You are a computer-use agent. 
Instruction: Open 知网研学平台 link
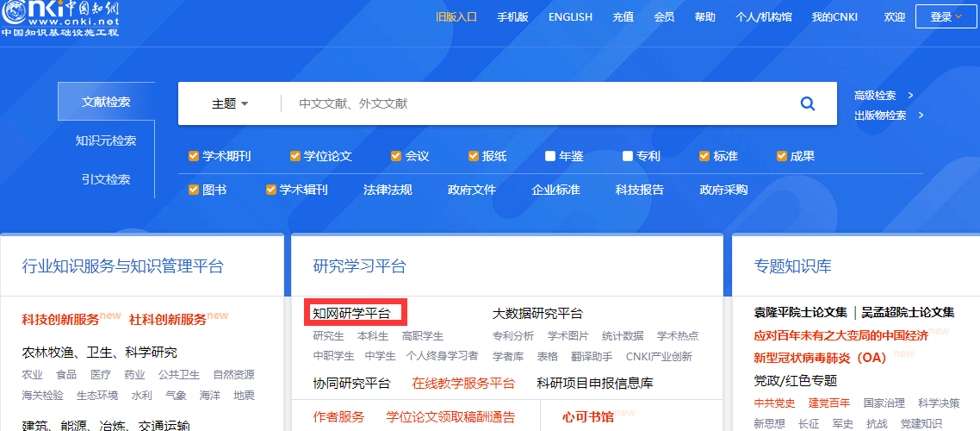point(352,313)
